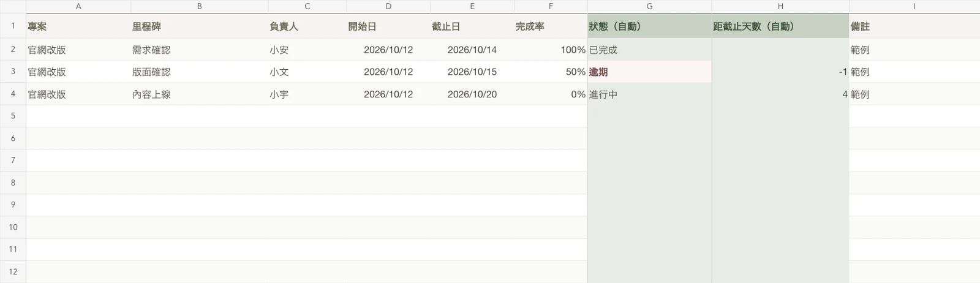This screenshot has width=980, height=283.
Task: Select the owner cell 小宇
Action: tap(307, 94)
